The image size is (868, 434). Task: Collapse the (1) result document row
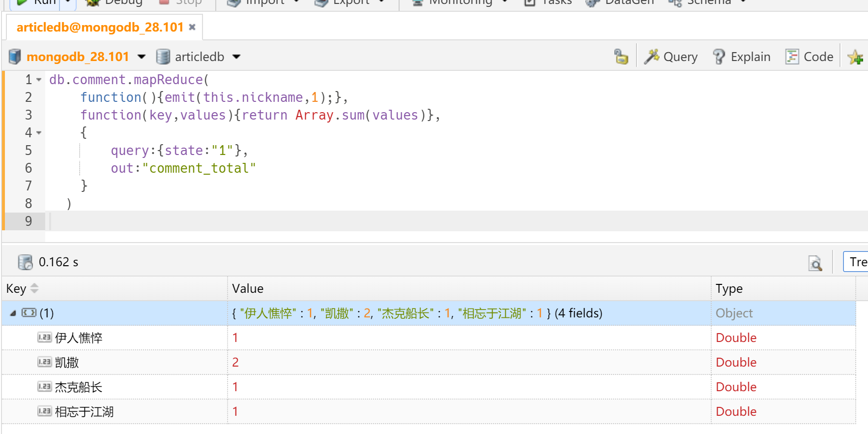tap(13, 313)
